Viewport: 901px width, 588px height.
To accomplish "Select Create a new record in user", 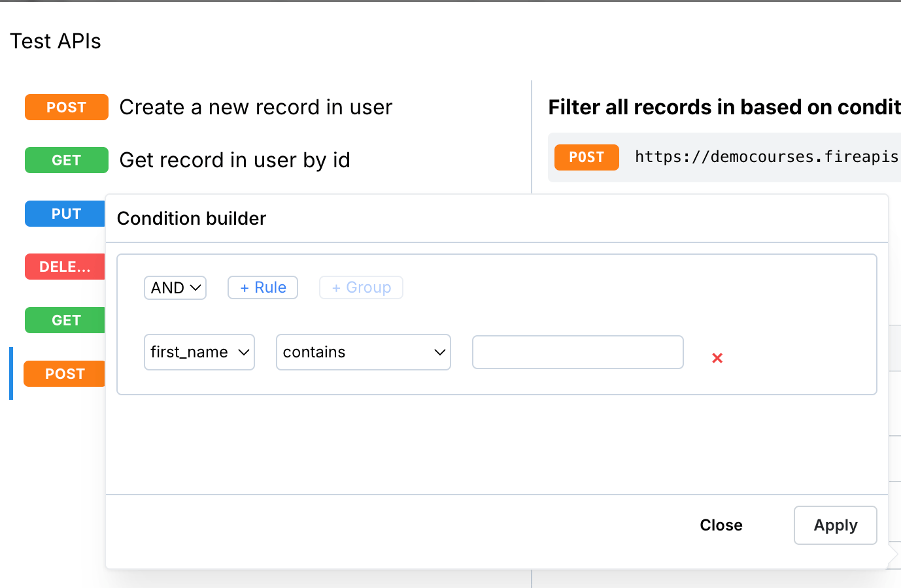I will [256, 107].
